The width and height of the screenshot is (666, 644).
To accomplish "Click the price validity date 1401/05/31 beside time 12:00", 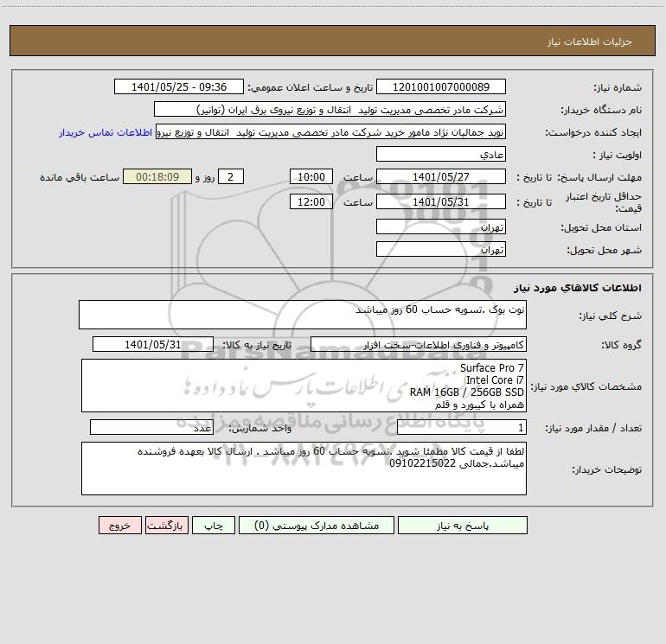I will click(441, 201).
